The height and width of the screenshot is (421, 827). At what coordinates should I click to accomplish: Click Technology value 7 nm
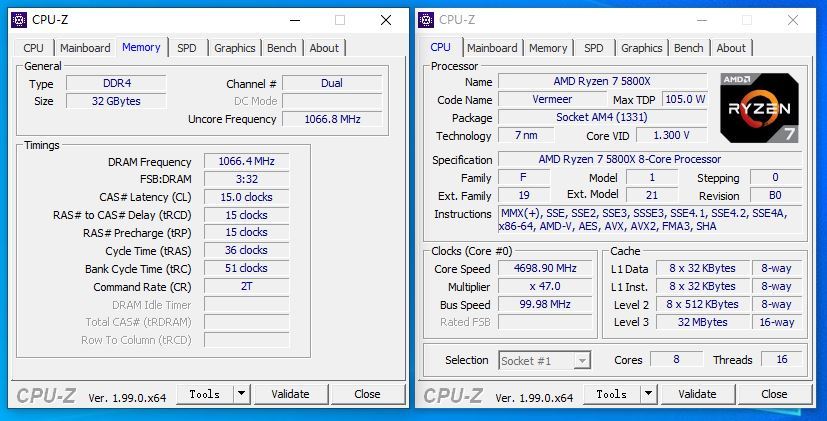click(x=526, y=136)
